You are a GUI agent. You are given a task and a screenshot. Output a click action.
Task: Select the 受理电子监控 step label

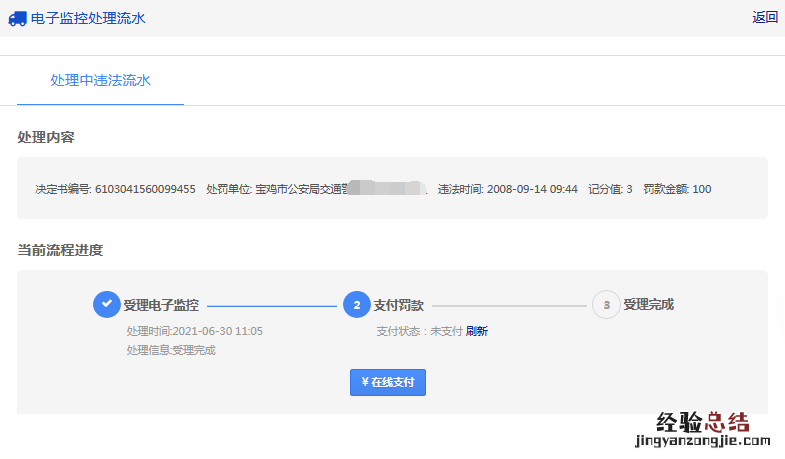click(161, 305)
